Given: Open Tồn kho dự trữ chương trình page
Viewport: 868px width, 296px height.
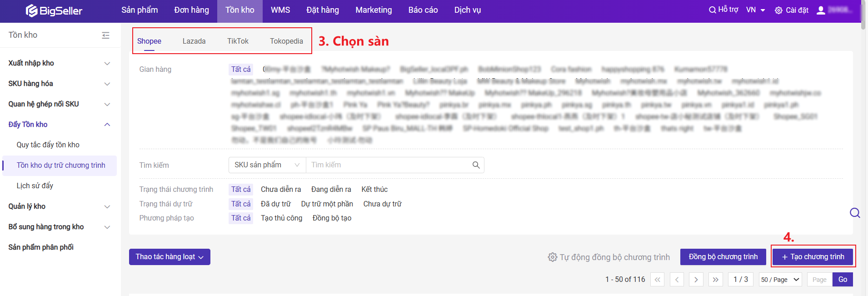Looking at the screenshot, I should point(60,166).
